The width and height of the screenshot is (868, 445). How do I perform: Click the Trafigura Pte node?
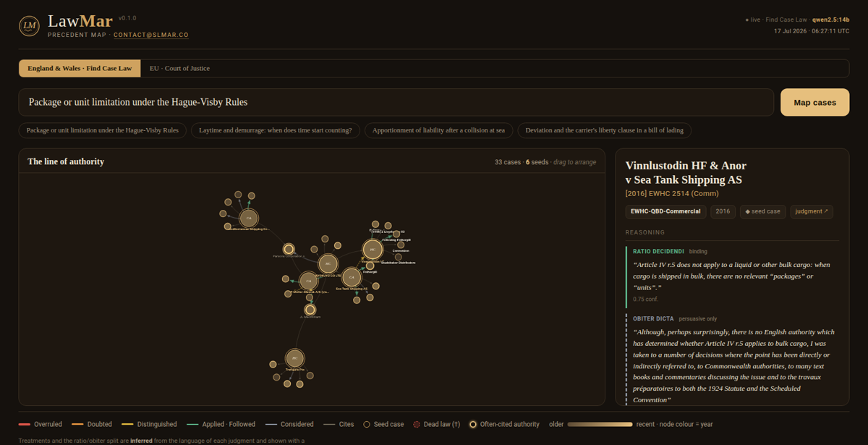pos(294,358)
